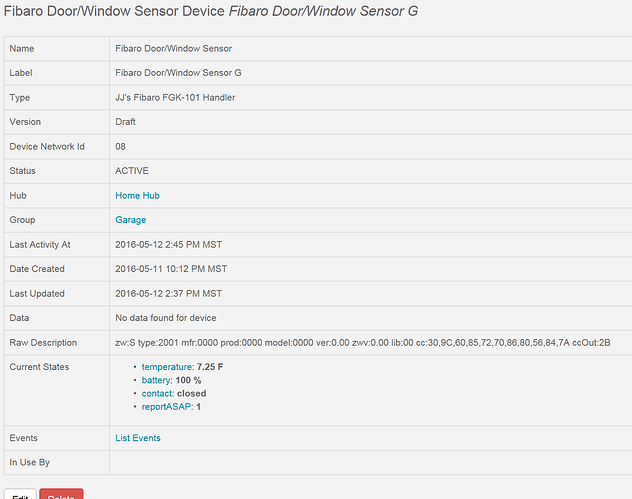Click Date Created value 2016-05-11 10:12 PM MST

(x=171, y=269)
